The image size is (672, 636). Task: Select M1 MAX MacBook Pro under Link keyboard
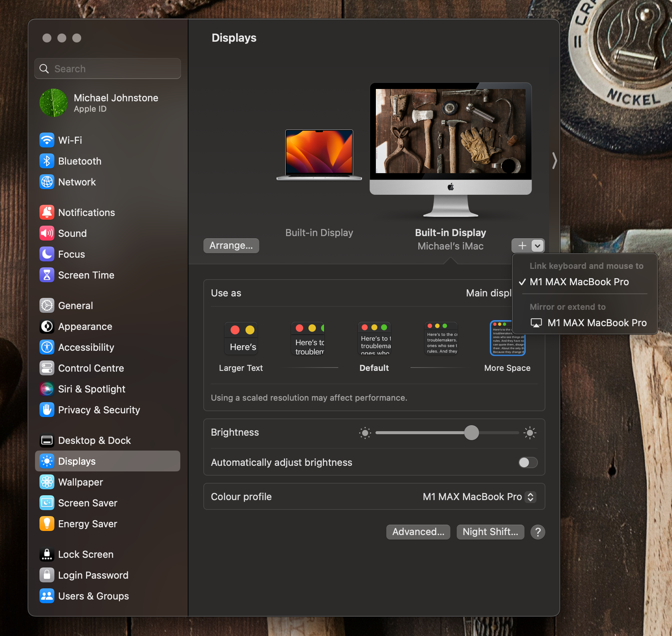[579, 282]
